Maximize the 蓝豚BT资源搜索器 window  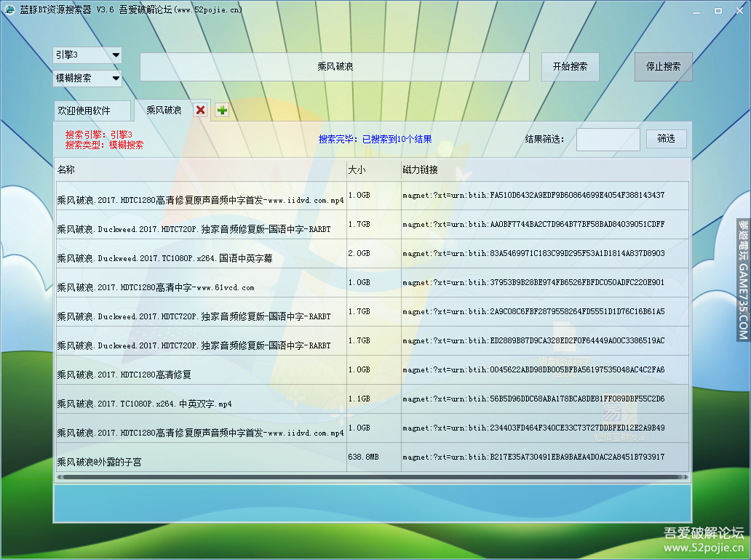(x=718, y=10)
